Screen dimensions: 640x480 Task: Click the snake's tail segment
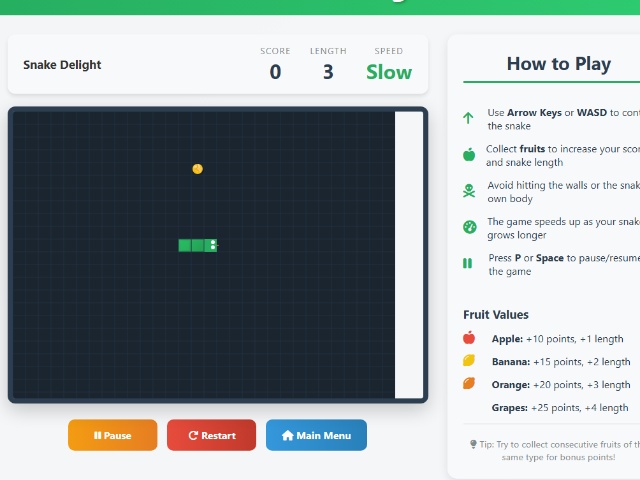coord(185,245)
